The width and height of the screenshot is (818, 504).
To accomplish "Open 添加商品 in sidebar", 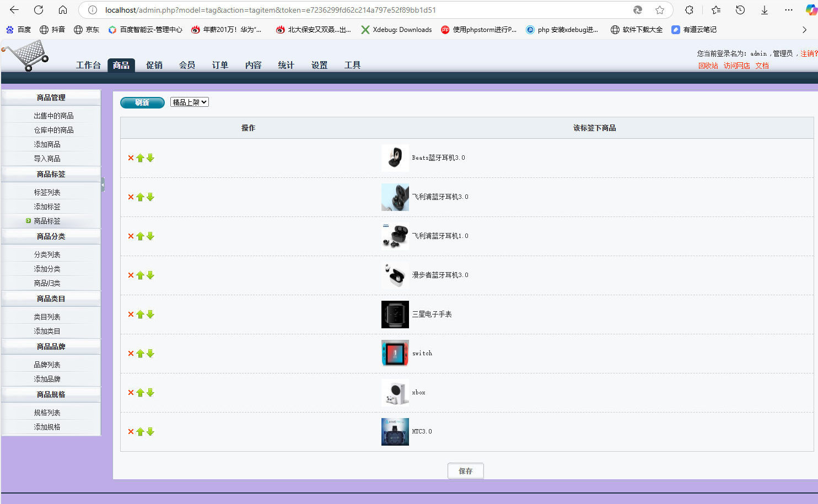I will click(x=47, y=144).
